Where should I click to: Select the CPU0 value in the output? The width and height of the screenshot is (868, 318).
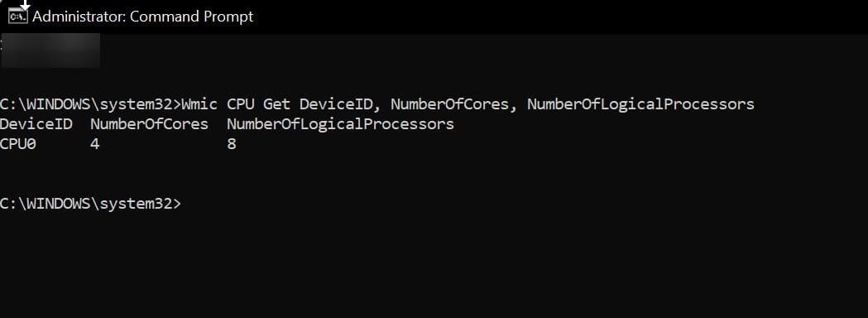click(x=17, y=144)
